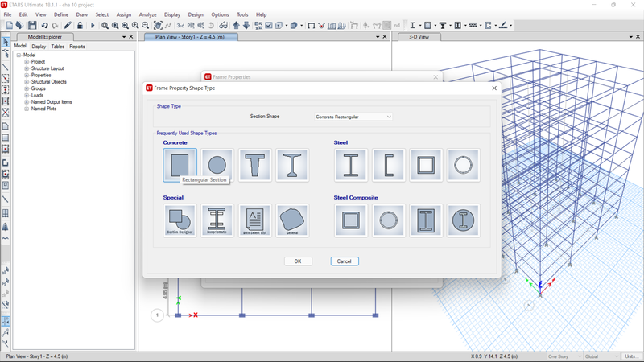Open the Analyze menu
Screen dimensions: 644x362
click(147, 14)
